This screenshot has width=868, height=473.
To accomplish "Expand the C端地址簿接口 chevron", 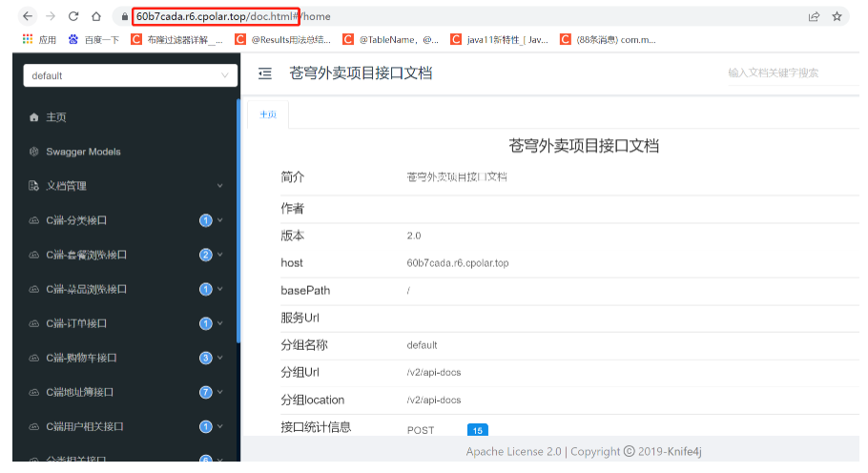I will click(219, 392).
